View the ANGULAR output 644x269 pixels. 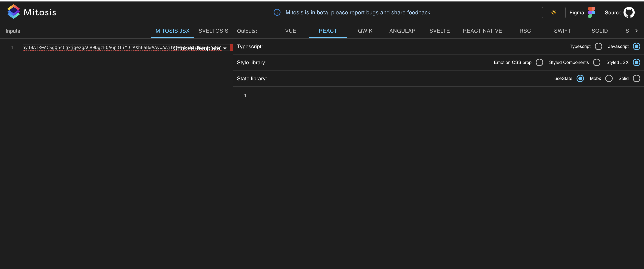click(402, 31)
